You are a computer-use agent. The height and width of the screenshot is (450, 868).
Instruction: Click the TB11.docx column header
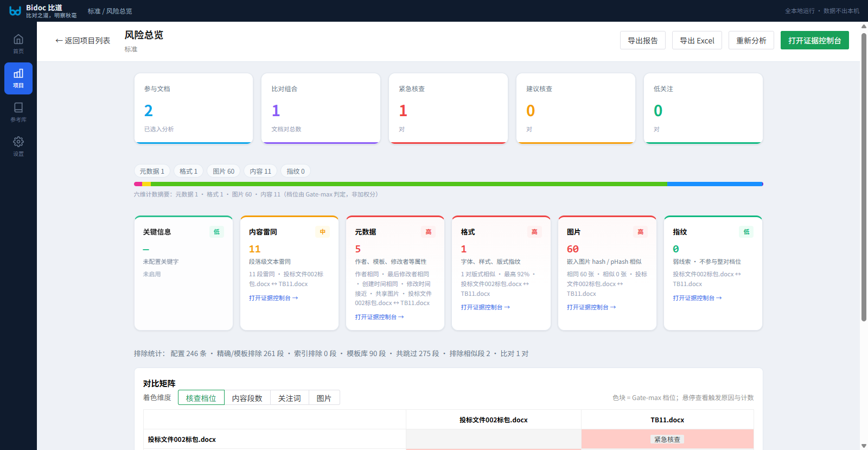coord(667,420)
